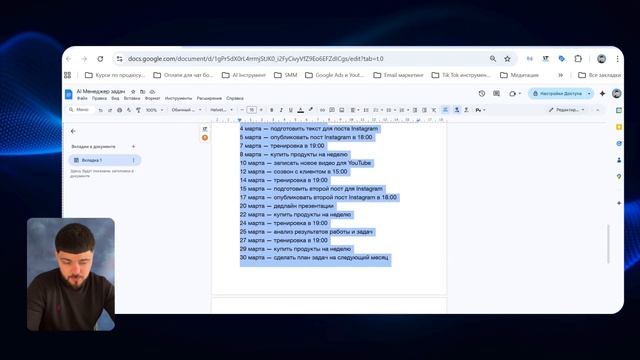Image resolution: width=640 pixels, height=360 pixels.
Task: Open the Правка menu
Action: (99, 98)
